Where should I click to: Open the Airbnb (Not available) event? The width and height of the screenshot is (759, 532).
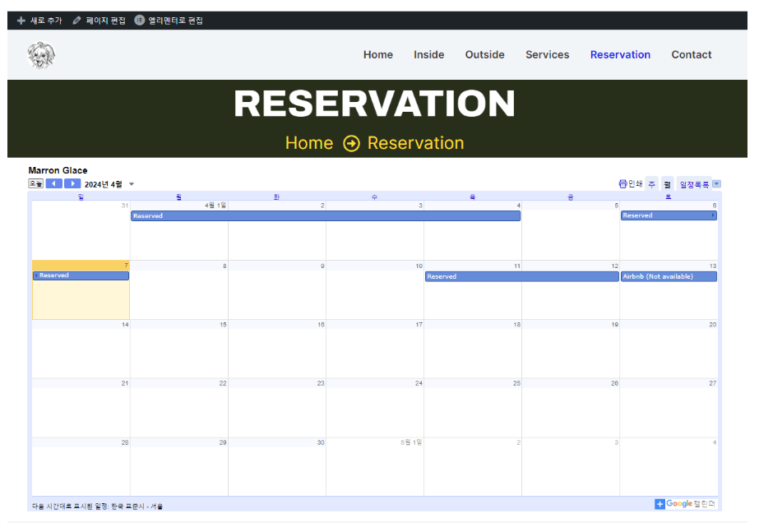pyautogui.click(x=668, y=277)
